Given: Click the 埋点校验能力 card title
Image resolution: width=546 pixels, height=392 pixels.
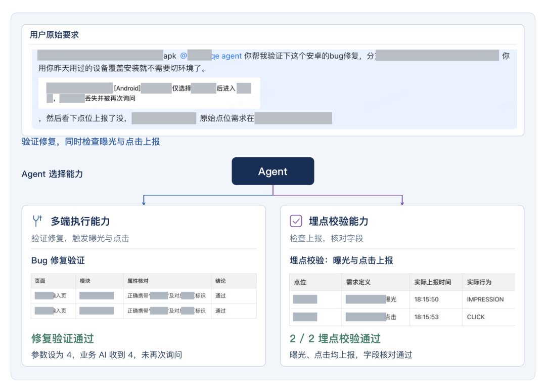Looking at the screenshot, I should pos(338,221).
